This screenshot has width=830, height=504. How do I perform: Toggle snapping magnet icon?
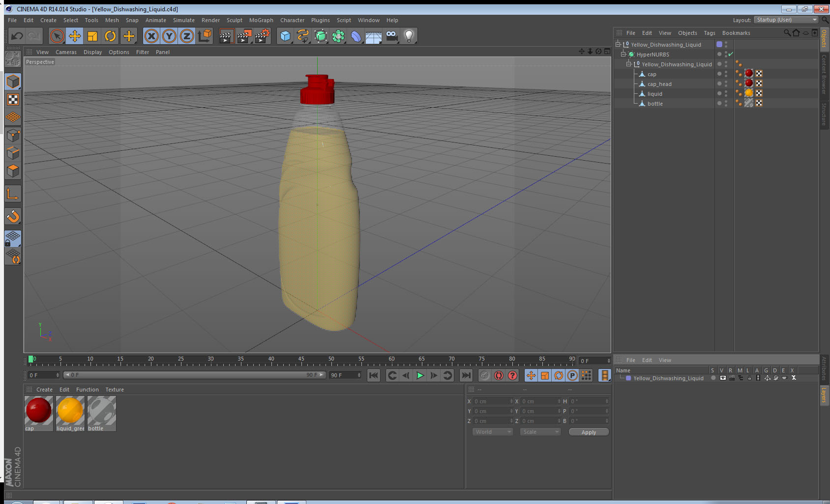tap(13, 216)
